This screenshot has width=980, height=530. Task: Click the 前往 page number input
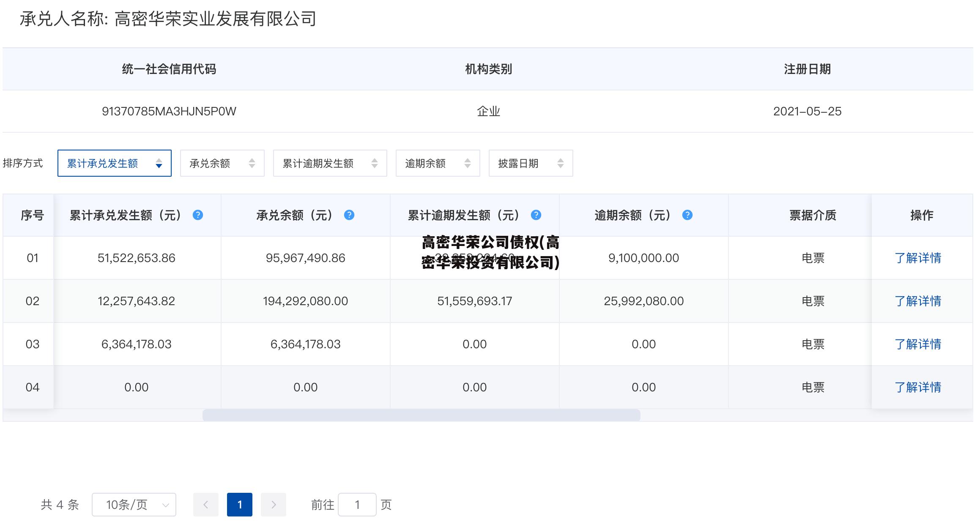tap(357, 505)
